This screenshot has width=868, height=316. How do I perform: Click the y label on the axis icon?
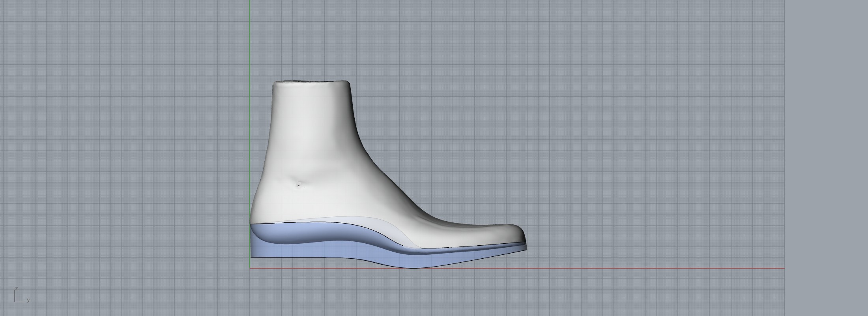coord(28,300)
